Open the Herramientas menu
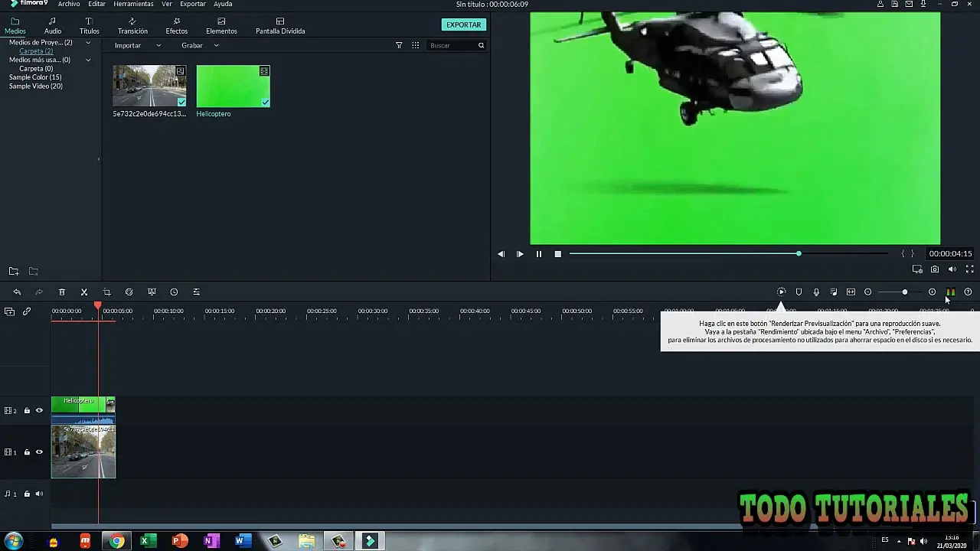This screenshot has height=551, width=980. 133,4
